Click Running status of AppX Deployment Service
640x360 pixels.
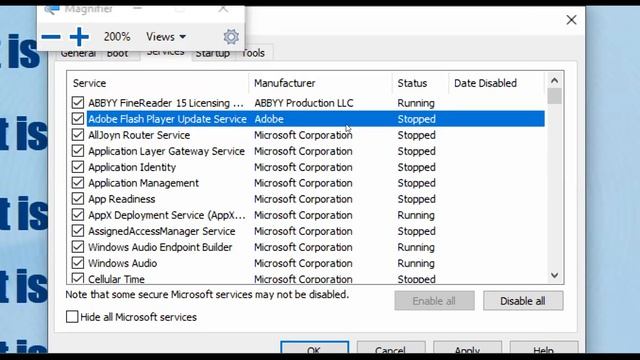coord(416,215)
